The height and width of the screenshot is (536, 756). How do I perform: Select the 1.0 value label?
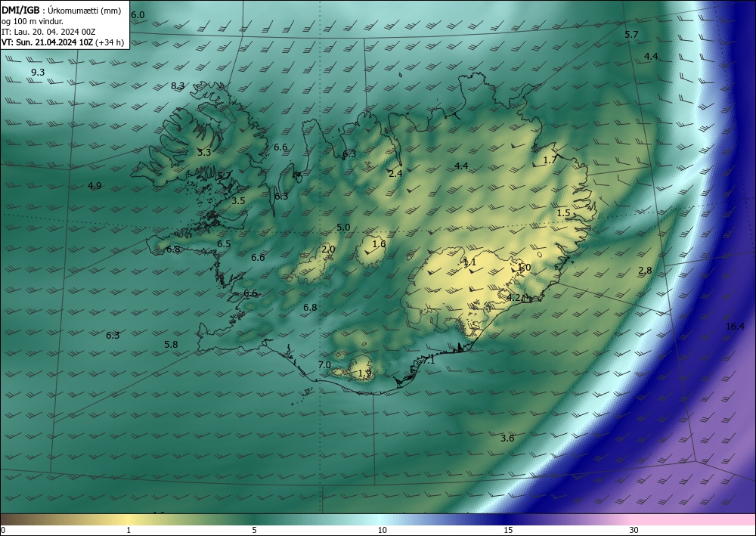(524, 267)
